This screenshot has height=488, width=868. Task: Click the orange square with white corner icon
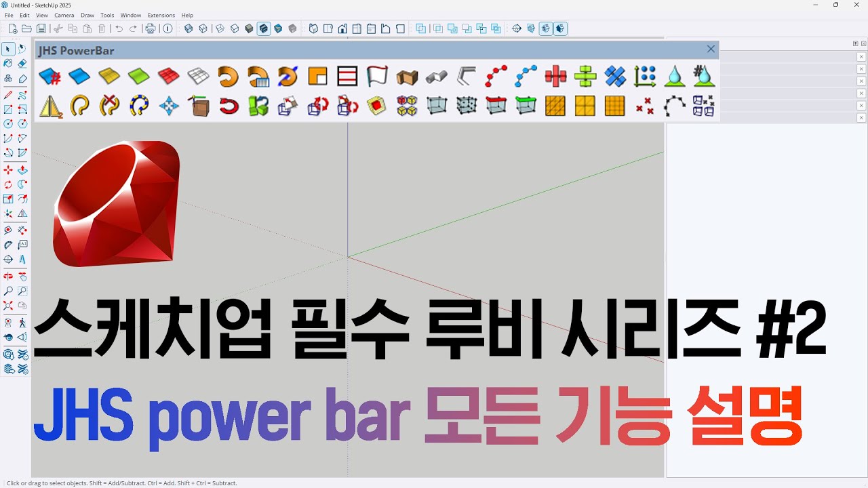[317, 77]
